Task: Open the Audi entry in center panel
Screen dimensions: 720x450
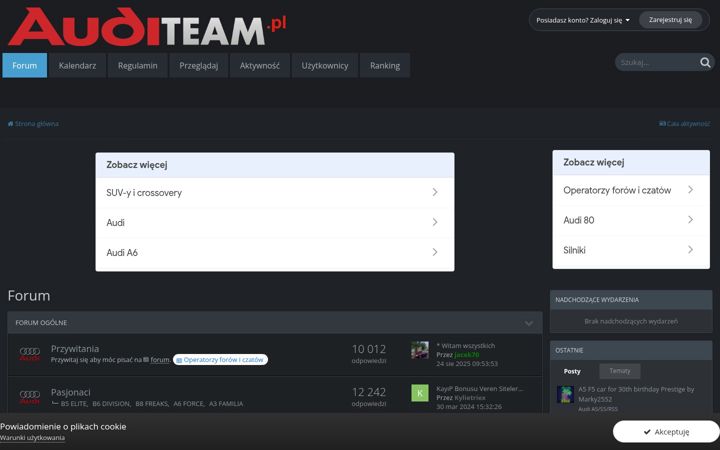Action: [x=275, y=222]
